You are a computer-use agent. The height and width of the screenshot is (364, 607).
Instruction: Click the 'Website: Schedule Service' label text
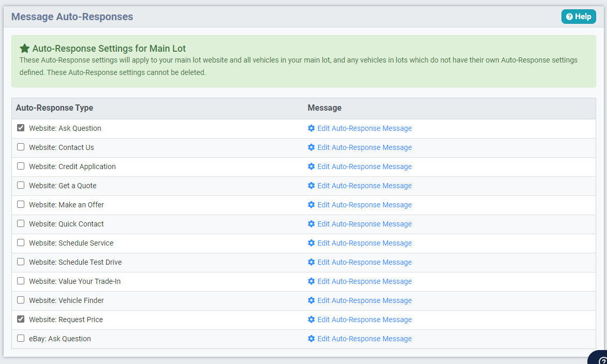(71, 243)
